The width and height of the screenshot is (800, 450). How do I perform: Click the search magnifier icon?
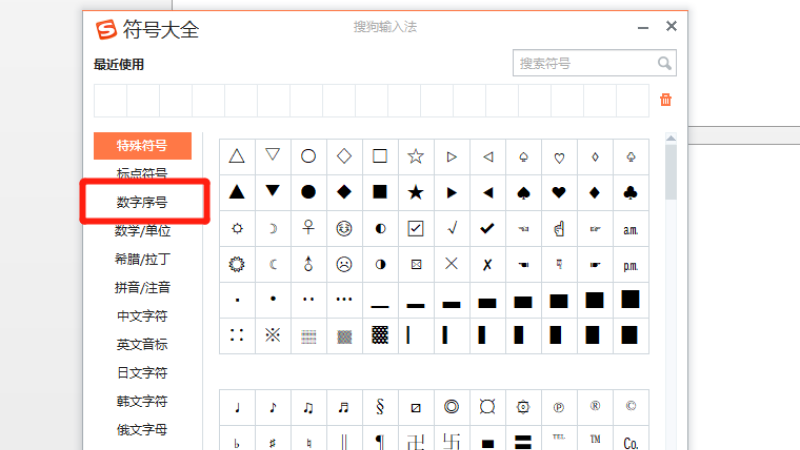664,63
